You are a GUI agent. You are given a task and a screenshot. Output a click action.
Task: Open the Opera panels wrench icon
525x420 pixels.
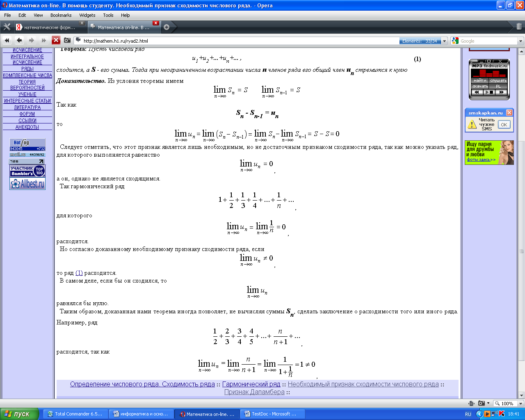click(x=7, y=27)
